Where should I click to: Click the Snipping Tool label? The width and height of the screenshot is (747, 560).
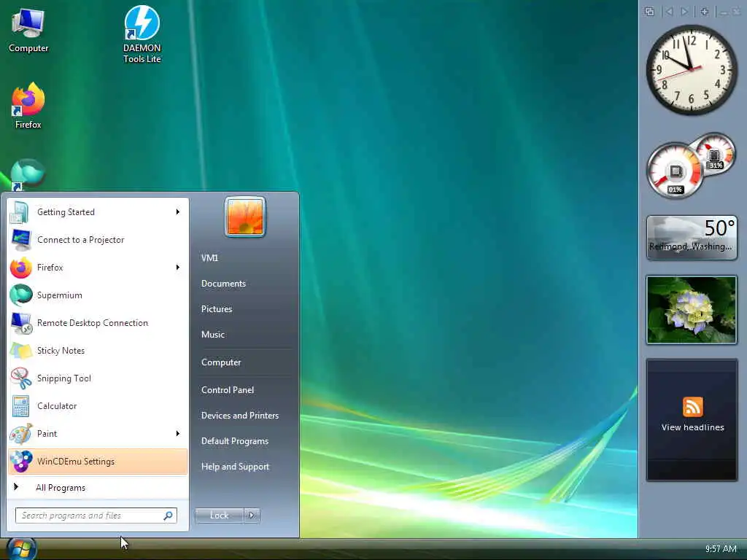point(64,378)
